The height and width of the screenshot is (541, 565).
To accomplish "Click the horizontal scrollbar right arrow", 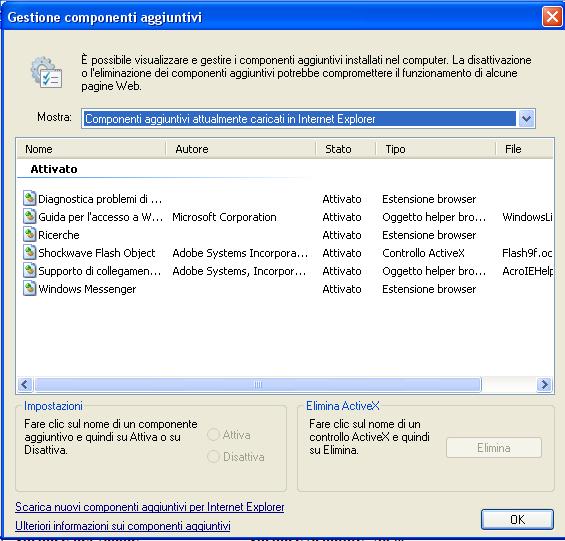I will tap(544, 385).
